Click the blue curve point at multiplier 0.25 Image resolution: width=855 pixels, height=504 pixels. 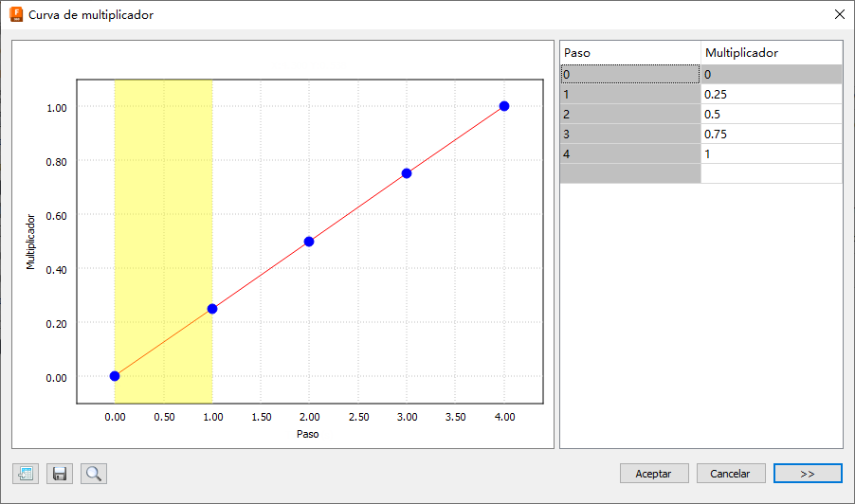coord(212,309)
